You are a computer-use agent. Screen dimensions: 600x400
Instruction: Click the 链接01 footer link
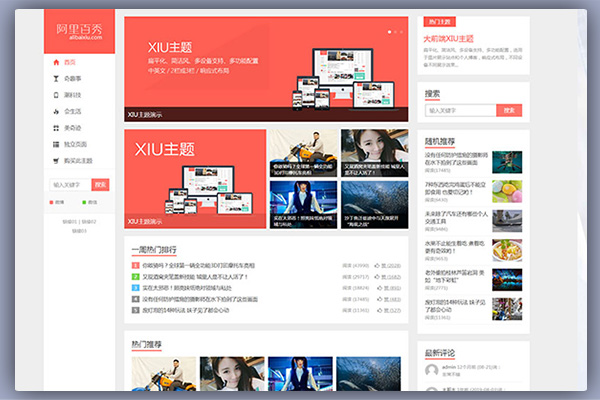coord(70,222)
